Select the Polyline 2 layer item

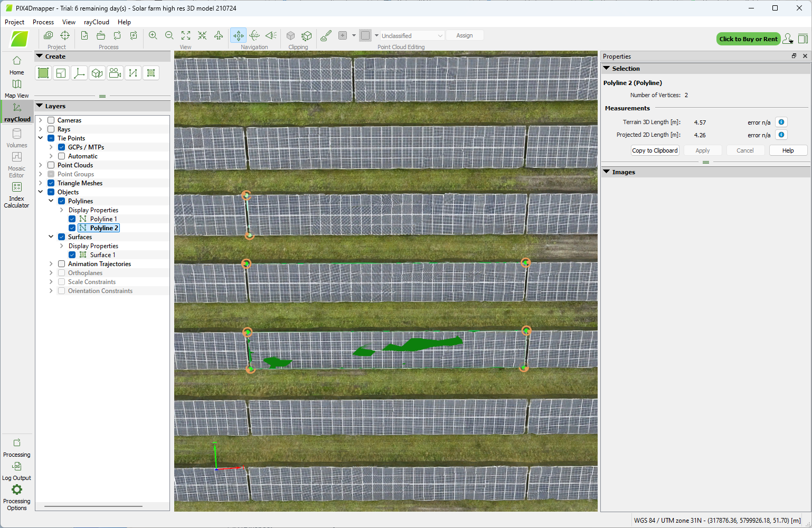(103, 228)
